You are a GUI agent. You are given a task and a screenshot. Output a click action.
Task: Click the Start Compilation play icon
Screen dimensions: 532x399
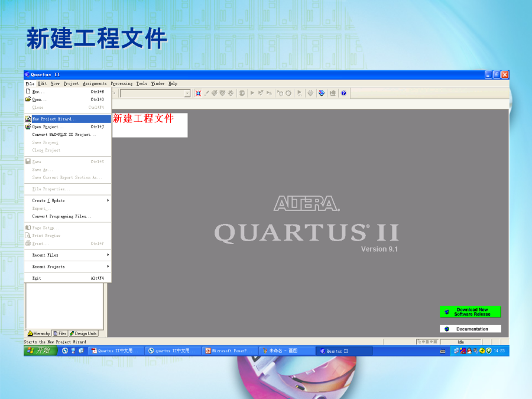click(252, 93)
